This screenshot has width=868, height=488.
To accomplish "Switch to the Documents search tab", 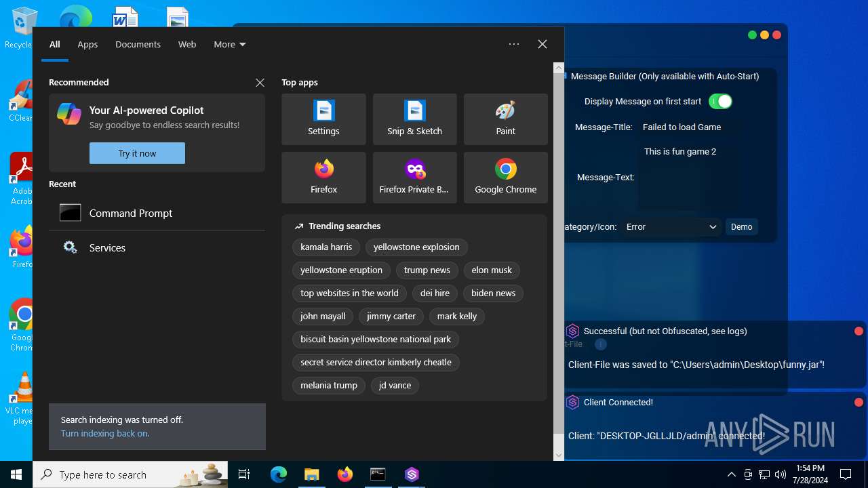I will pyautogui.click(x=138, y=44).
